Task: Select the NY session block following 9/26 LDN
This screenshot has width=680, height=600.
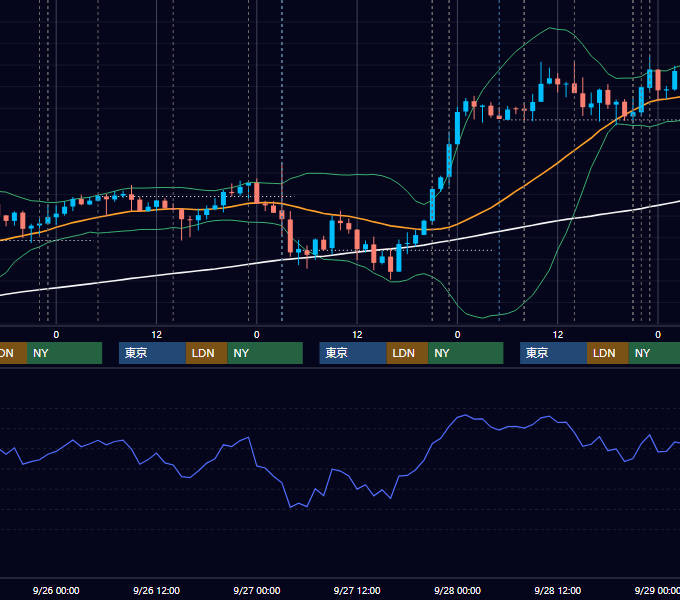Action: coord(265,353)
